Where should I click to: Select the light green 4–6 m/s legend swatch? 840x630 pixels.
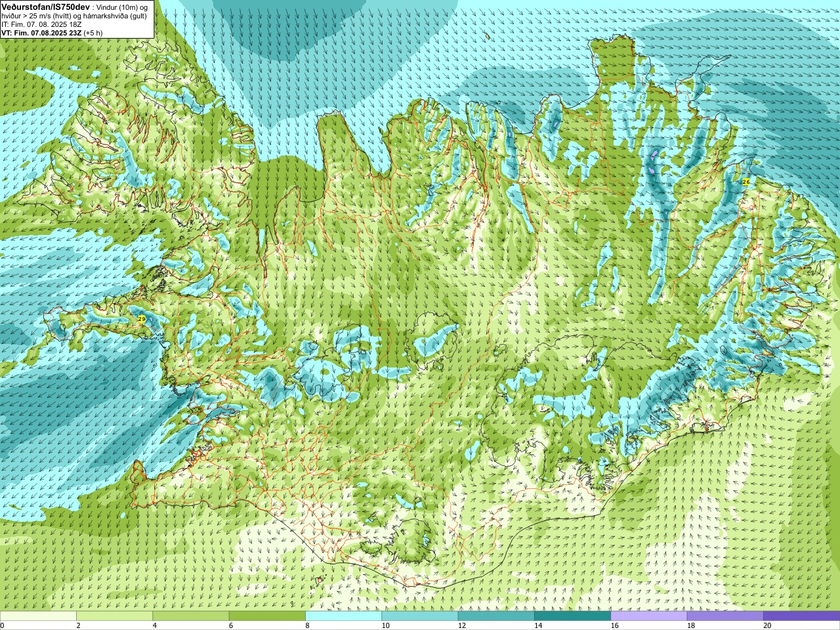[191, 616]
